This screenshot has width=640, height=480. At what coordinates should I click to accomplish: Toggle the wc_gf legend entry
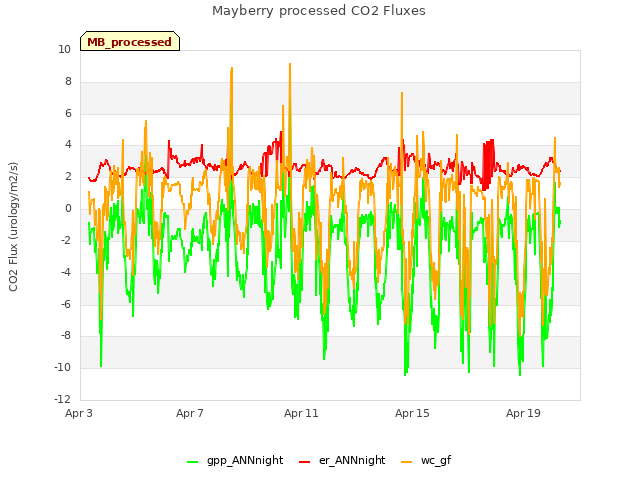tap(426, 460)
